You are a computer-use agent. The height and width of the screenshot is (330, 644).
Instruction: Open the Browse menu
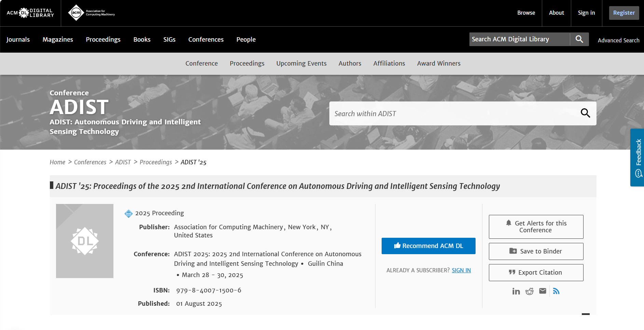[526, 13]
